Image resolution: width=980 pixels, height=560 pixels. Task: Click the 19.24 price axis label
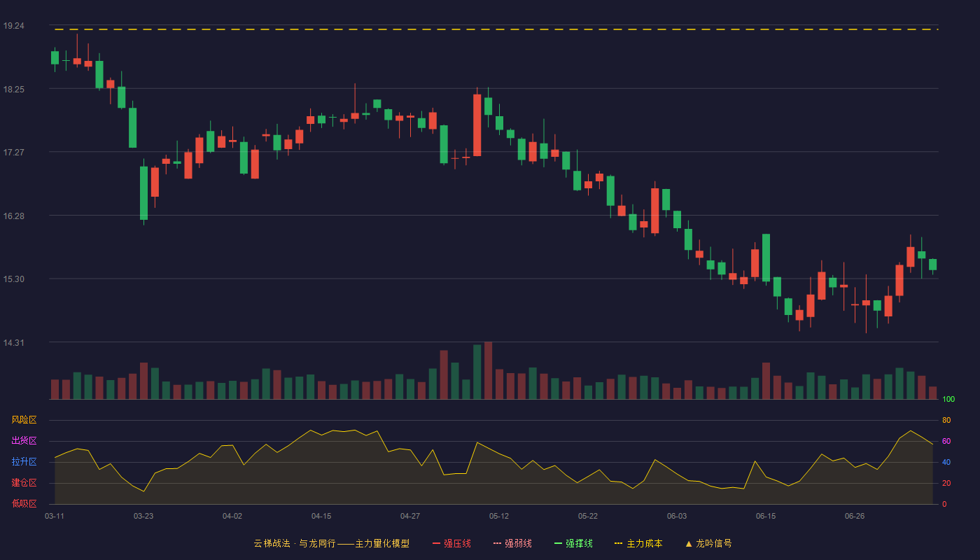pyautogui.click(x=13, y=26)
